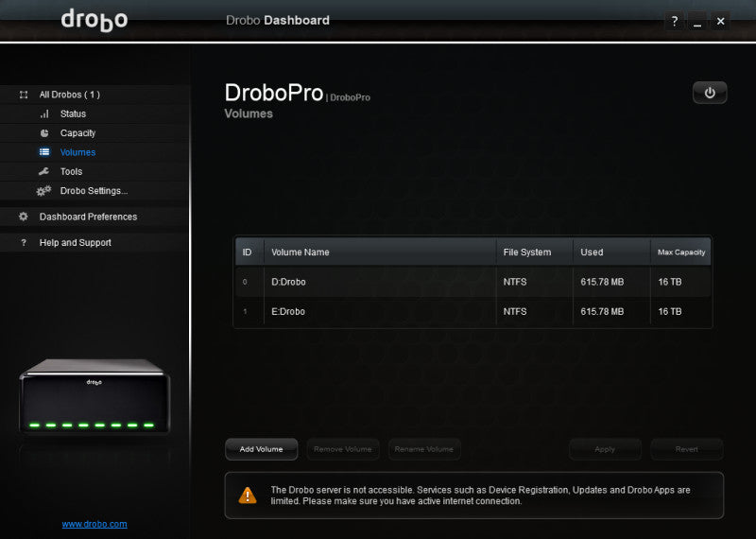The image size is (756, 539).
Task: Select the E:Drobo volume row
Action: [472, 312]
